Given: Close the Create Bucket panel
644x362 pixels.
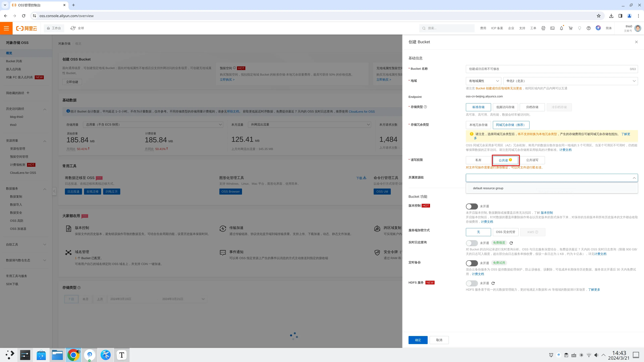Looking at the screenshot, I should [x=636, y=42].
